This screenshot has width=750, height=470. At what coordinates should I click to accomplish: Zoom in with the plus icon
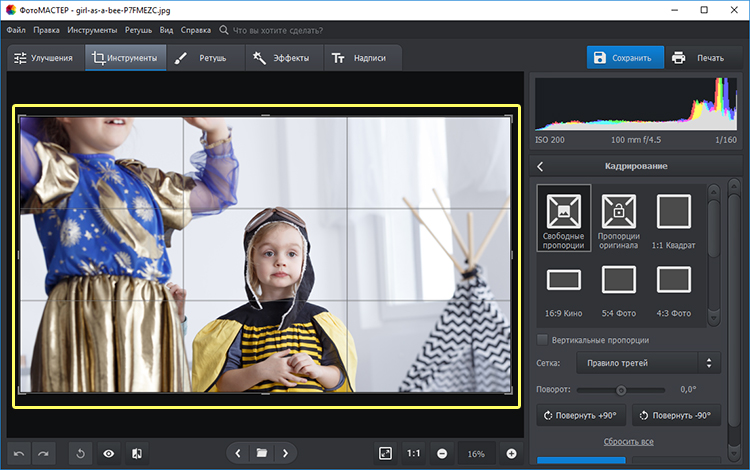point(512,453)
